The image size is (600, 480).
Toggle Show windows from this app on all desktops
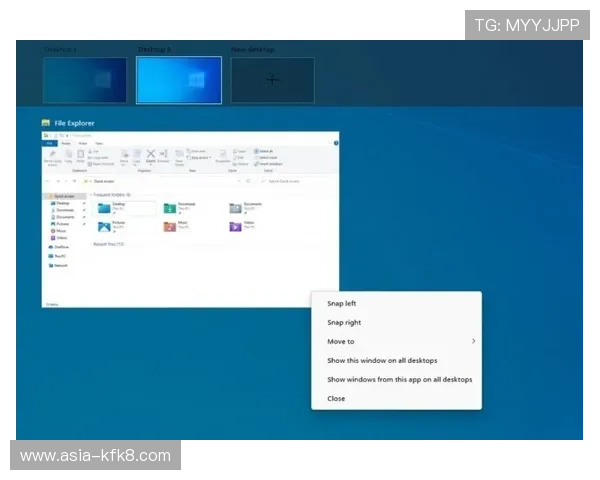pos(399,380)
